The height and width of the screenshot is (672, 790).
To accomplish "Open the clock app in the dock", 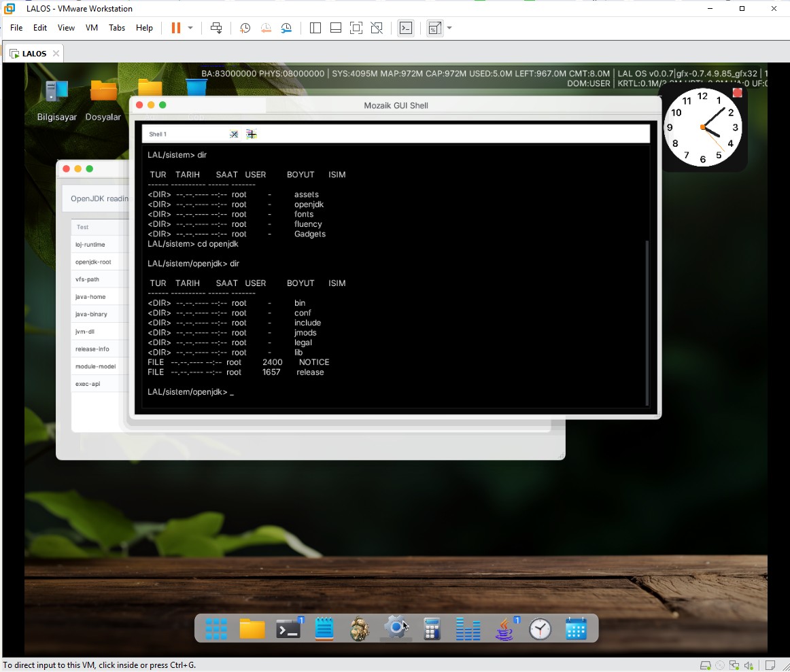I will point(540,629).
